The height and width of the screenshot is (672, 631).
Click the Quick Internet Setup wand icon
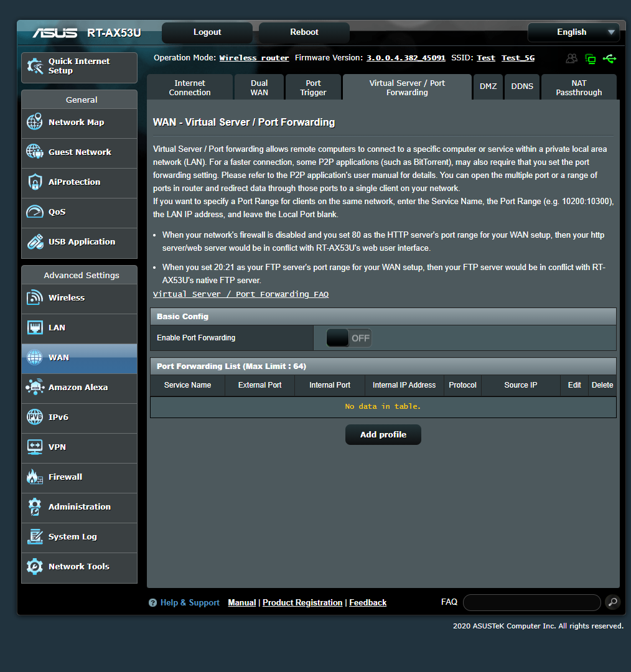click(35, 67)
